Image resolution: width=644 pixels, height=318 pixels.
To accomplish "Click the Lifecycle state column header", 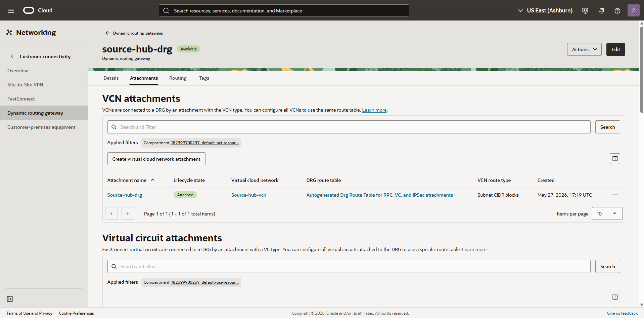I will click(189, 180).
